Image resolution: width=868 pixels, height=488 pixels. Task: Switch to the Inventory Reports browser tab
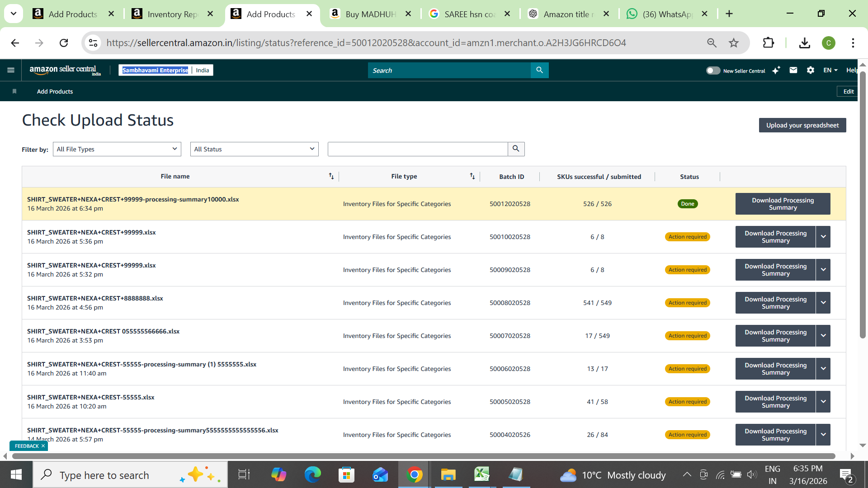(x=172, y=14)
